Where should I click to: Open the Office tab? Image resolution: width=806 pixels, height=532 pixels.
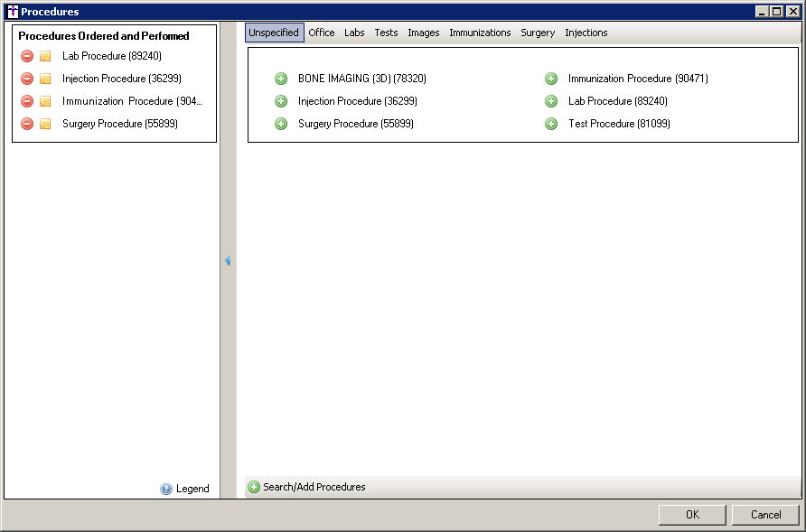tap(321, 33)
